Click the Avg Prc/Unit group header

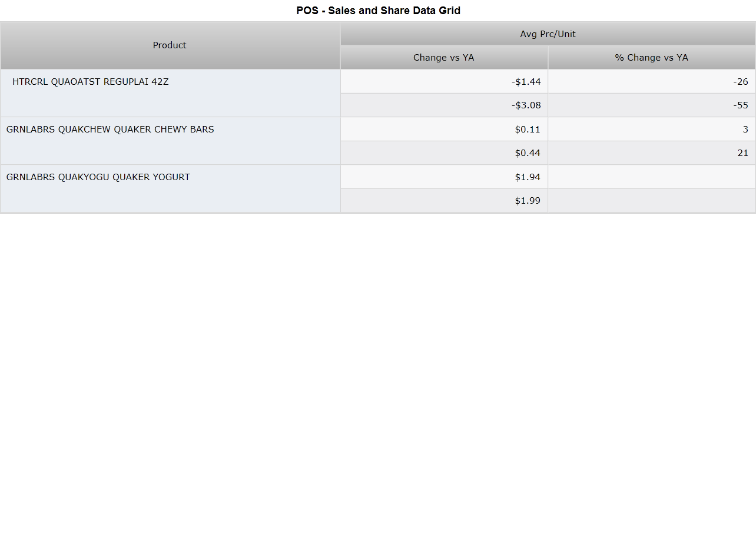[548, 34]
